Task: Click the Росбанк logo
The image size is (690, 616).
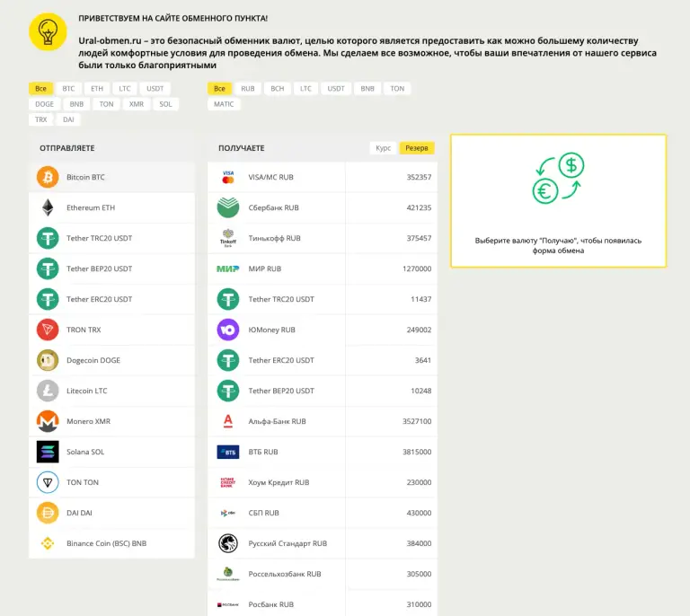Action: (x=228, y=604)
